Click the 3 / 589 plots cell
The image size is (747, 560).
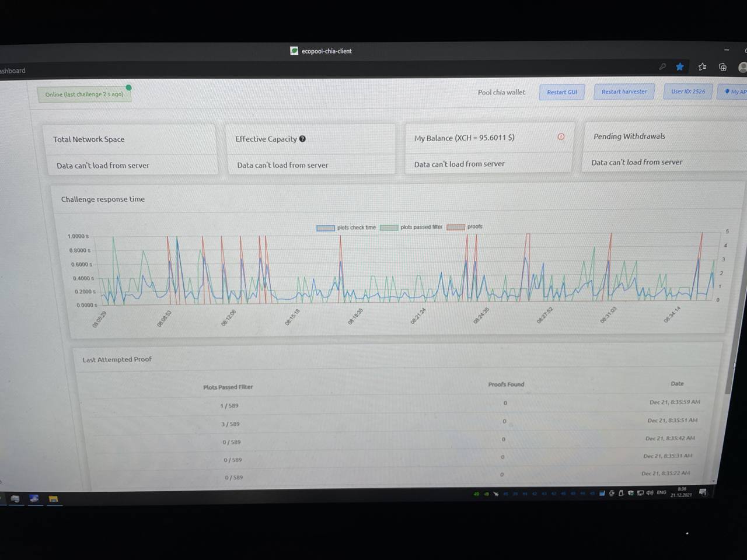pyautogui.click(x=231, y=424)
